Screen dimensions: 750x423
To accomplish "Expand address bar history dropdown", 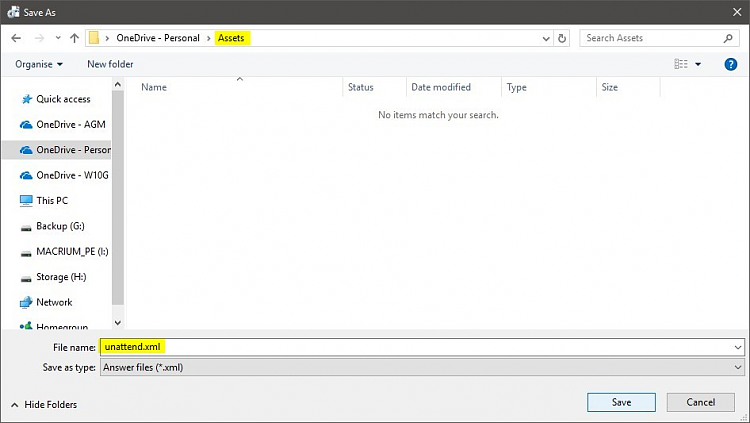I will [x=546, y=38].
